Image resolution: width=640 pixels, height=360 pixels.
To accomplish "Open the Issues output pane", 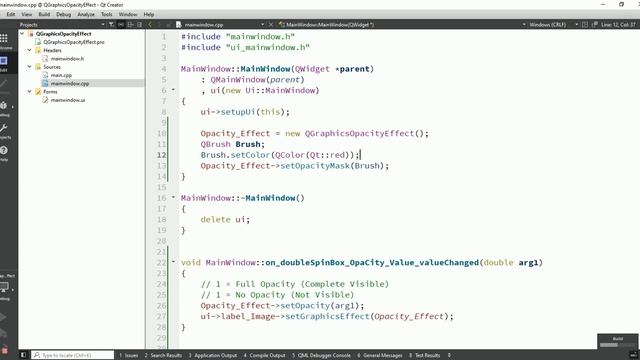I will click(129, 355).
